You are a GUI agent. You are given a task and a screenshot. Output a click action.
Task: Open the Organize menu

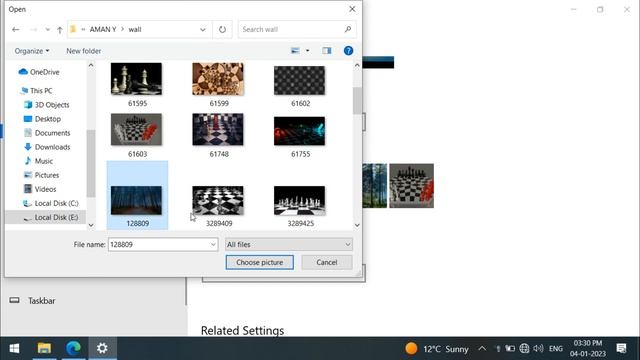(x=32, y=51)
